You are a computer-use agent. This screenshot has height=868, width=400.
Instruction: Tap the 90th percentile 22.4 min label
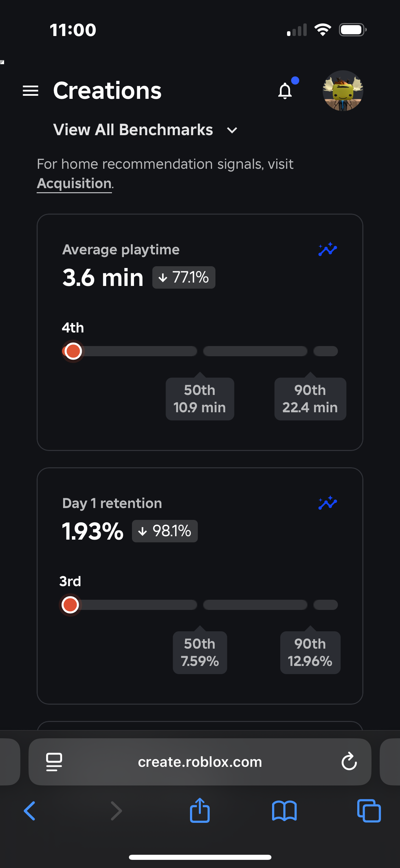click(310, 399)
